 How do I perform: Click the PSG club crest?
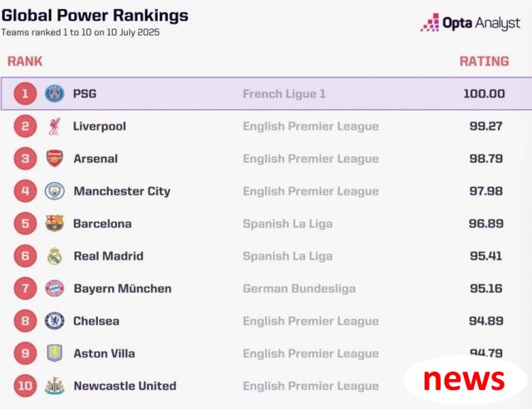[x=54, y=94]
